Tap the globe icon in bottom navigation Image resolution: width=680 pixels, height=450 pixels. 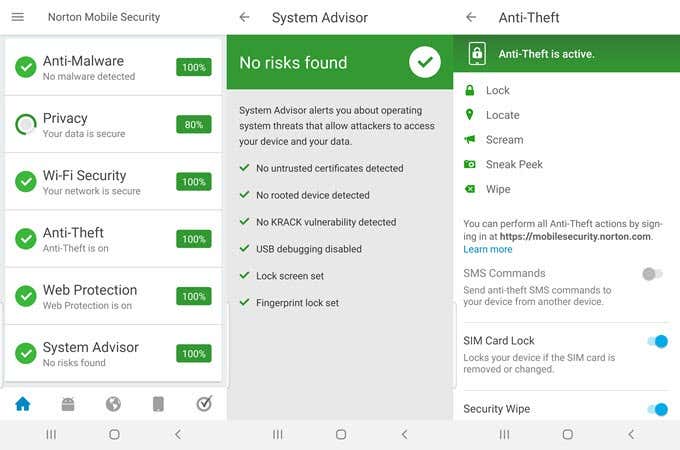click(x=113, y=404)
